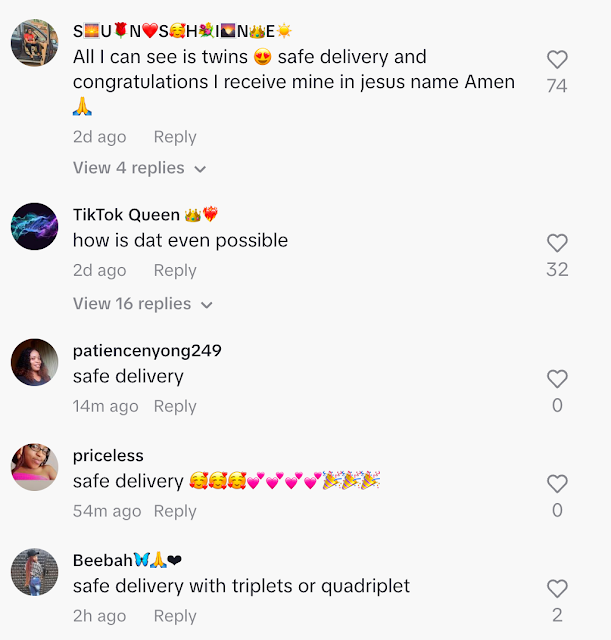Like the twins comment with 74 likes
Screen dimensions: 611x640
(557, 60)
